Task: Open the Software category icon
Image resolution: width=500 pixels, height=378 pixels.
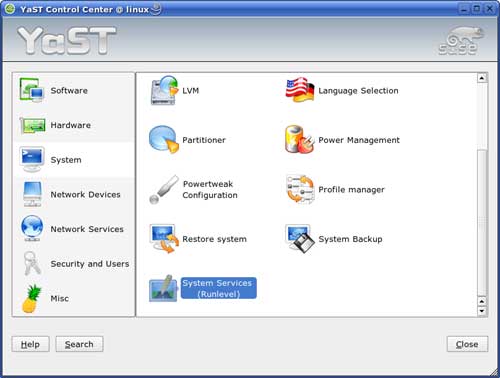Action: pyautogui.click(x=32, y=90)
